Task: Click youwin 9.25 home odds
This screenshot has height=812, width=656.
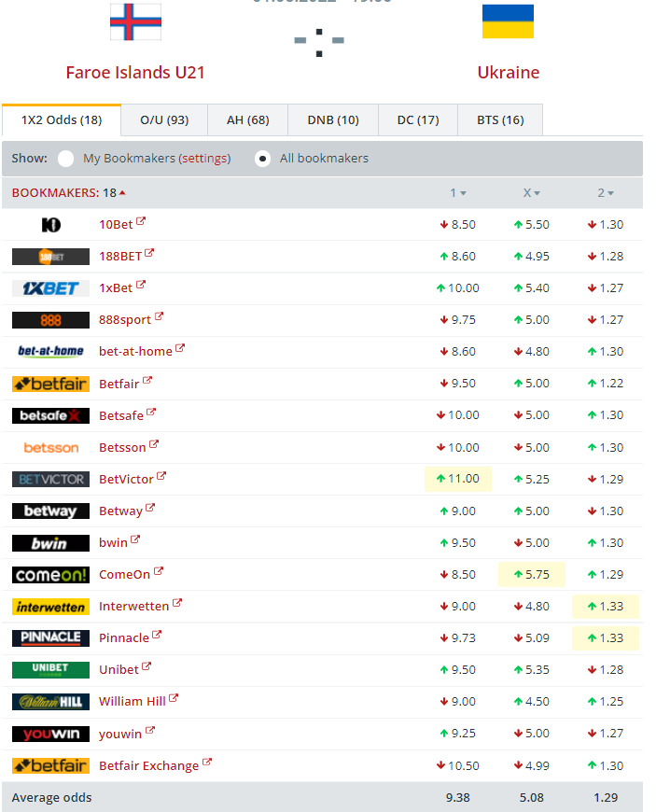Action: pos(457,734)
